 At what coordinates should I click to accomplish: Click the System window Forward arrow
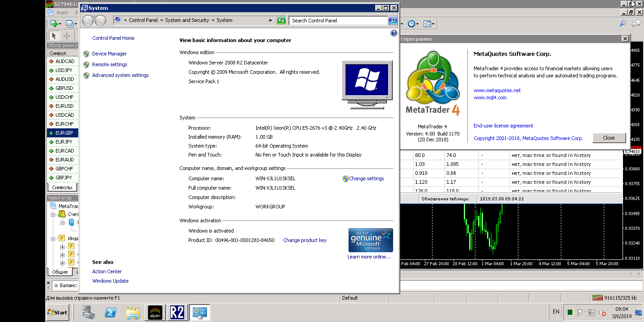pyautogui.click(x=100, y=20)
